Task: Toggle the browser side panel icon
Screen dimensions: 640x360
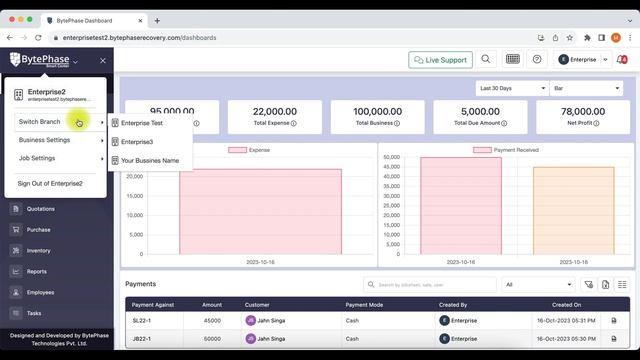Action: pyautogui.click(x=601, y=38)
